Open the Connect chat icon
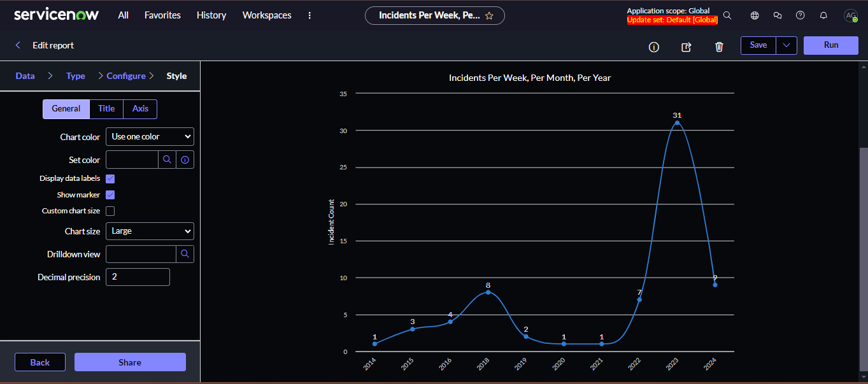Image resolution: width=868 pixels, height=384 pixels. 778,15
